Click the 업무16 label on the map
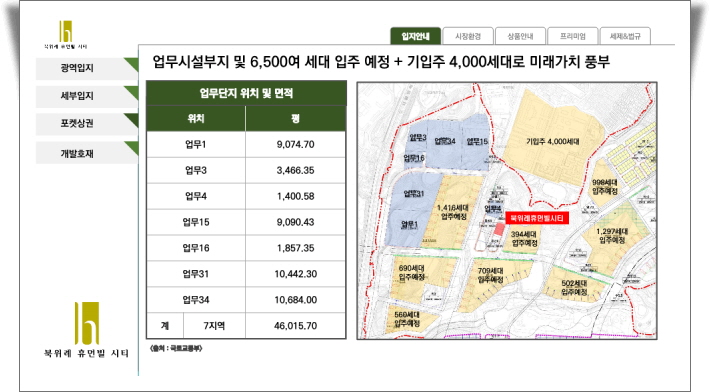Screen dimensions: 710x392 [x=414, y=158]
